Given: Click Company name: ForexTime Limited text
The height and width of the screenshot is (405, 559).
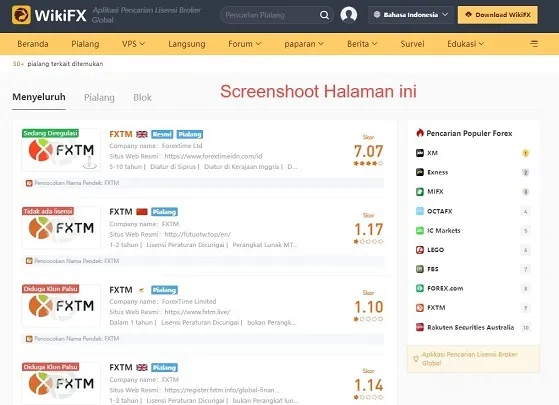Looking at the screenshot, I should (x=163, y=302).
